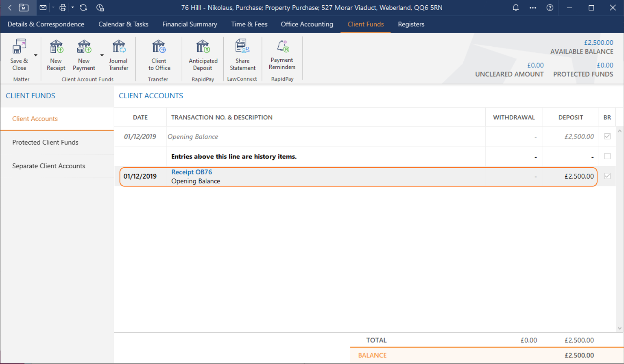
Task: Switch to the Financial Summary tab
Action: (190, 24)
